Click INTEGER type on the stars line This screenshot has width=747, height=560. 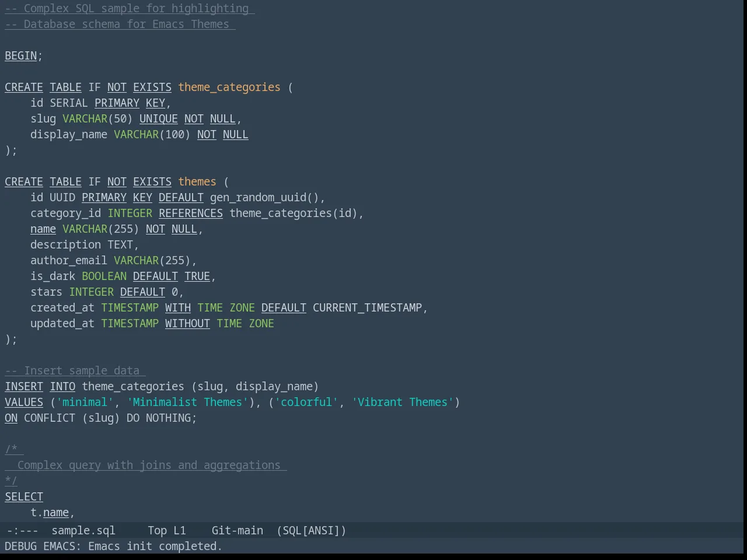(x=91, y=292)
